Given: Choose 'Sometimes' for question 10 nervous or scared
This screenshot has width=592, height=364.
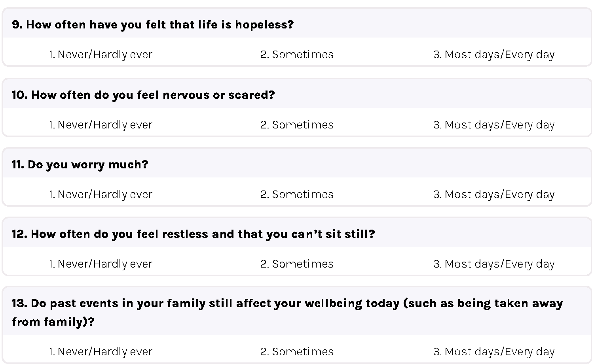Looking at the screenshot, I should click(297, 125).
